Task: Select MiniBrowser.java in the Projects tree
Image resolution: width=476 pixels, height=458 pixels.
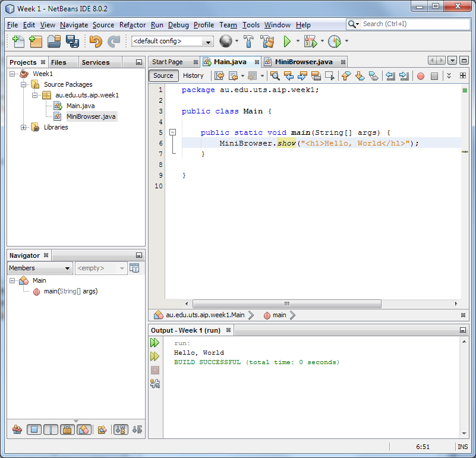Action: point(90,116)
